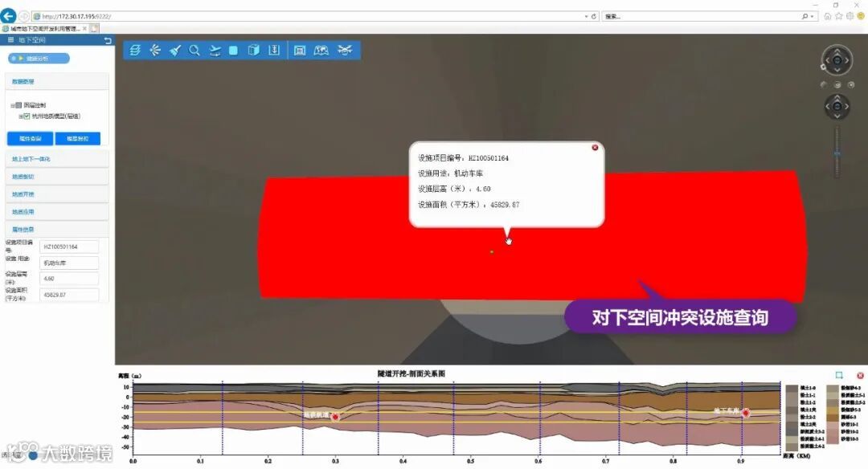Open browser favorites star
The height and width of the screenshot is (469, 868).
[x=838, y=17]
